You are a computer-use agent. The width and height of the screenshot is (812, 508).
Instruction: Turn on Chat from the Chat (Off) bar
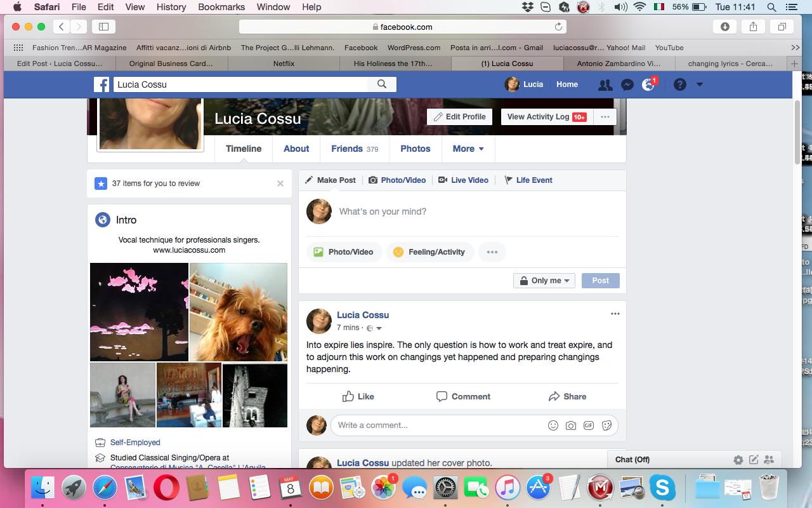coord(632,459)
